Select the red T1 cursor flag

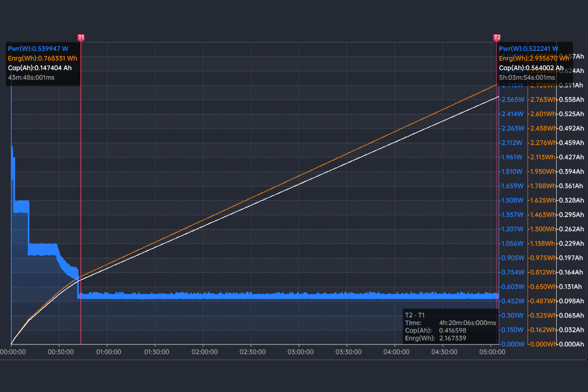pyautogui.click(x=81, y=37)
